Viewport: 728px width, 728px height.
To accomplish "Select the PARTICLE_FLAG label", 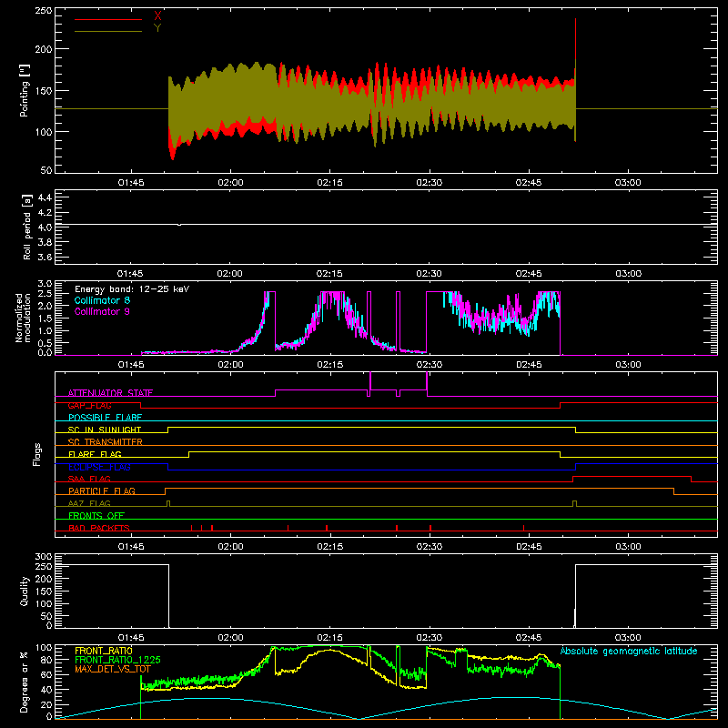I will point(102,490).
